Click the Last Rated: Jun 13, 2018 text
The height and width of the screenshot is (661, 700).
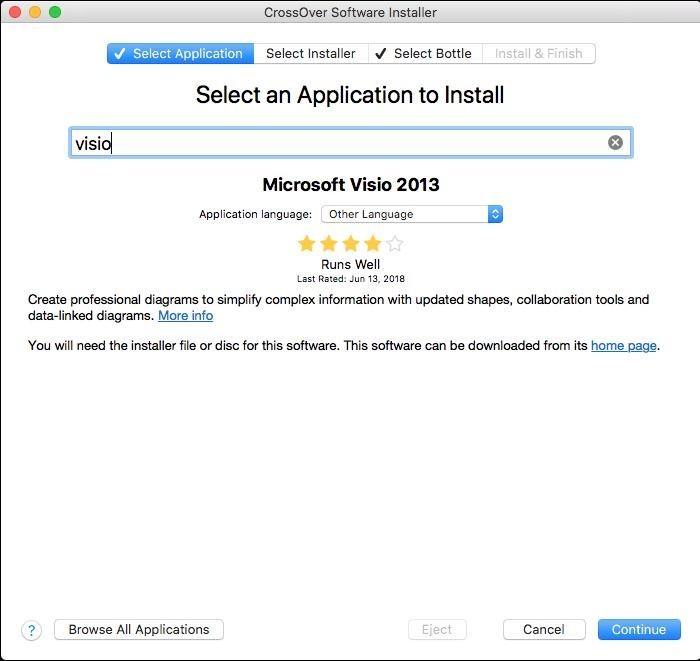pos(351,279)
